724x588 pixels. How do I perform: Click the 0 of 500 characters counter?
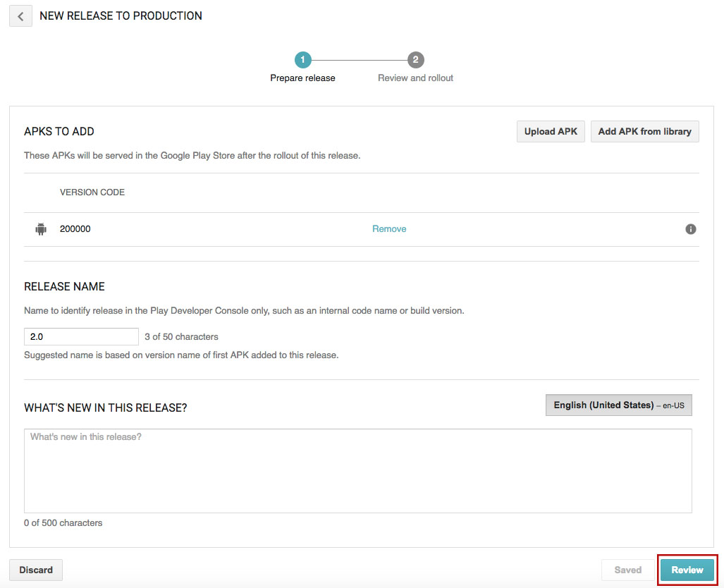(63, 523)
